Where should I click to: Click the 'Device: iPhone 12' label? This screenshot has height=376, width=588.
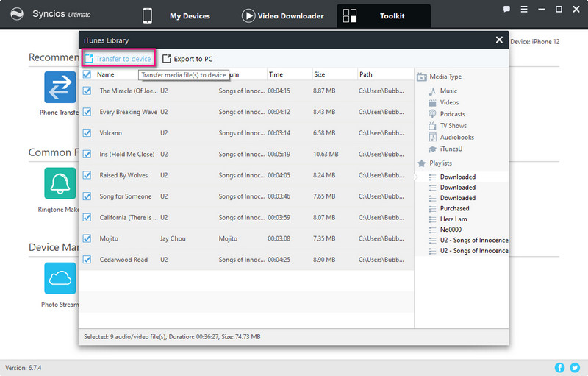click(535, 42)
